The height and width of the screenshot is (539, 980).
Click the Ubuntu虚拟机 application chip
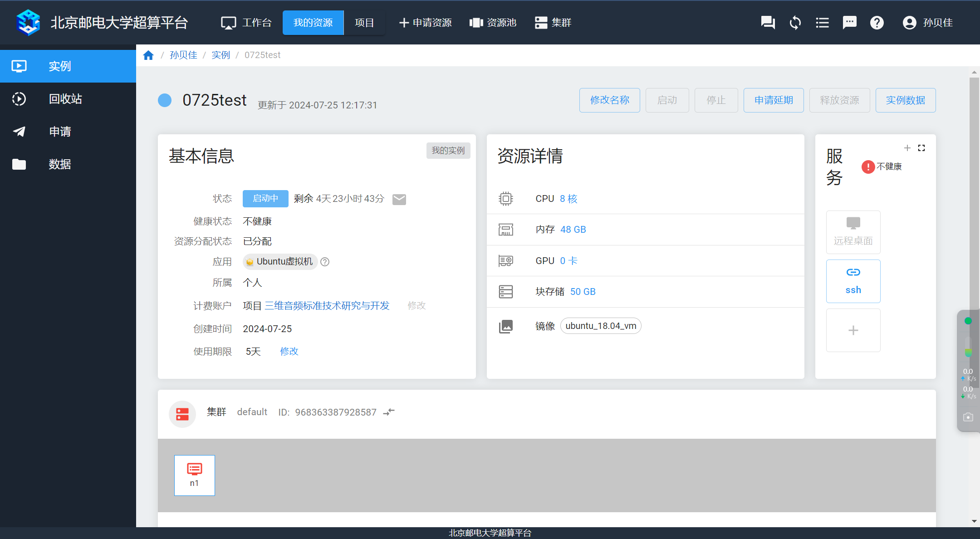280,262
